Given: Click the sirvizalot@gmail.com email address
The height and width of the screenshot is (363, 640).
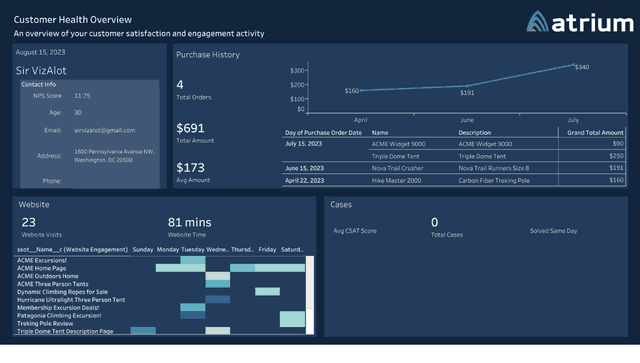Looking at the screenshot, I should pos(104,130).
